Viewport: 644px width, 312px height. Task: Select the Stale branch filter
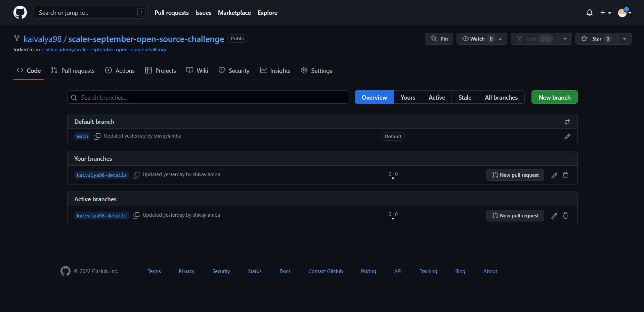click(465, 97)
